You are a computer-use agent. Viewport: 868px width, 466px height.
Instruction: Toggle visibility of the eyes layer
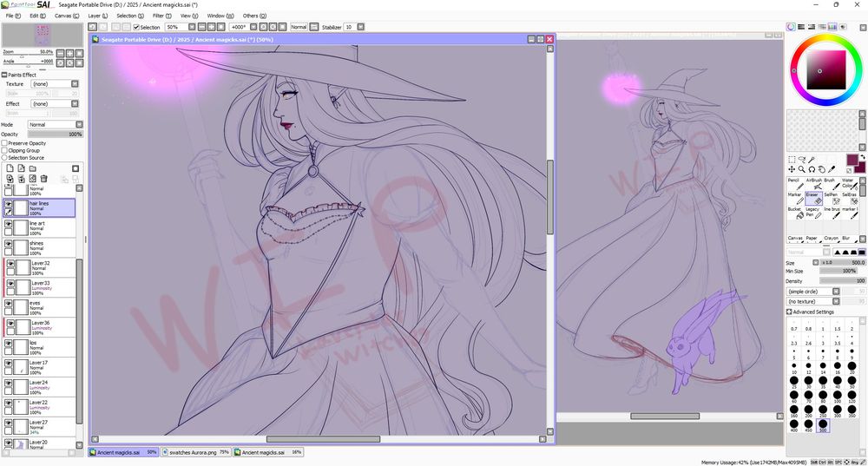9,304
